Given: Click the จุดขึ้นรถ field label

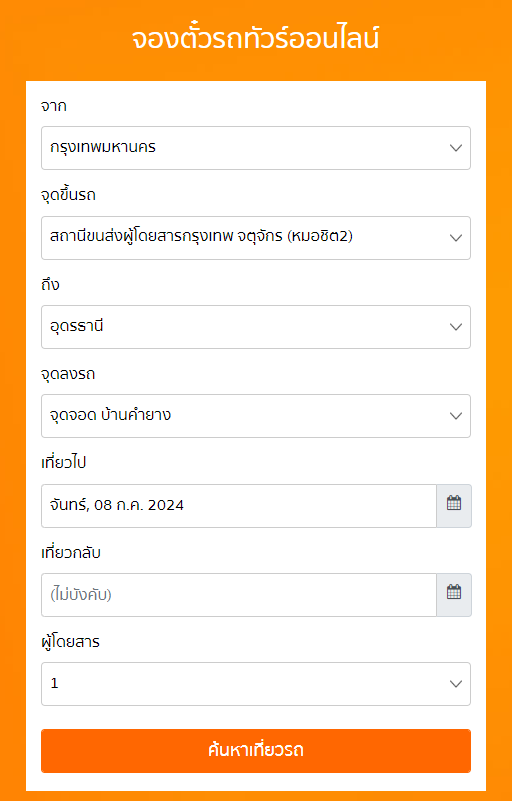Looking at the screenshot, I should coord(68,195).
